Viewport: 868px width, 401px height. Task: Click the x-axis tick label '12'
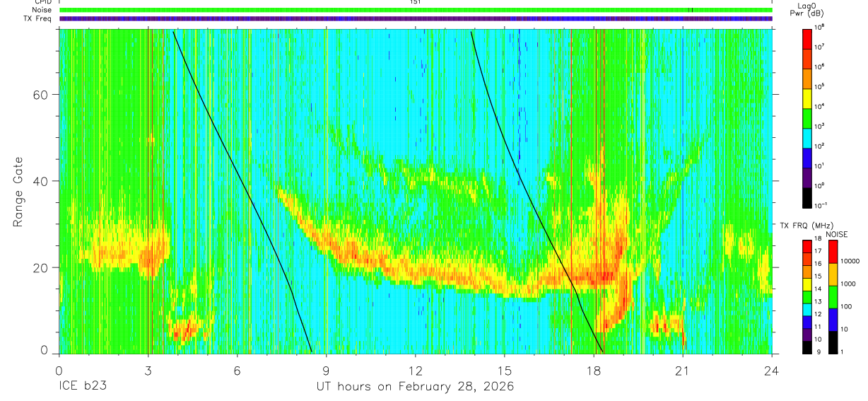416,371
